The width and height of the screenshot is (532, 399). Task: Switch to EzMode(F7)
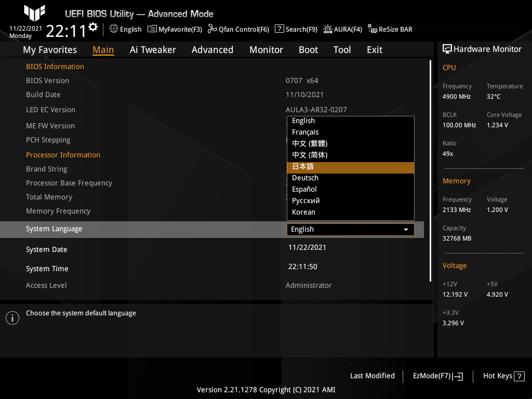[x=437, y=376]
